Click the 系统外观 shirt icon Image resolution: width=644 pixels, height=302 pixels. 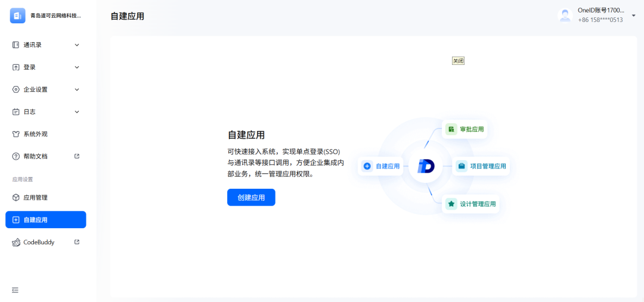[16, 134]
